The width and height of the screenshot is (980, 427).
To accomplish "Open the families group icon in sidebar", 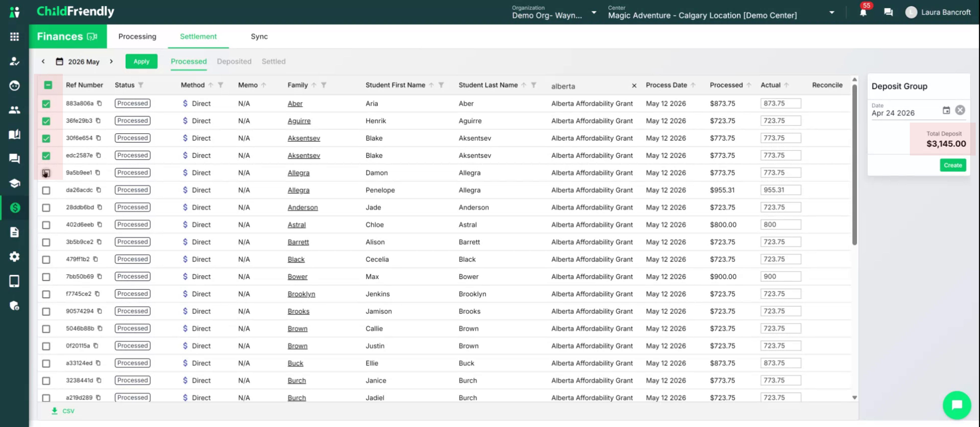I will click(14, 110).
